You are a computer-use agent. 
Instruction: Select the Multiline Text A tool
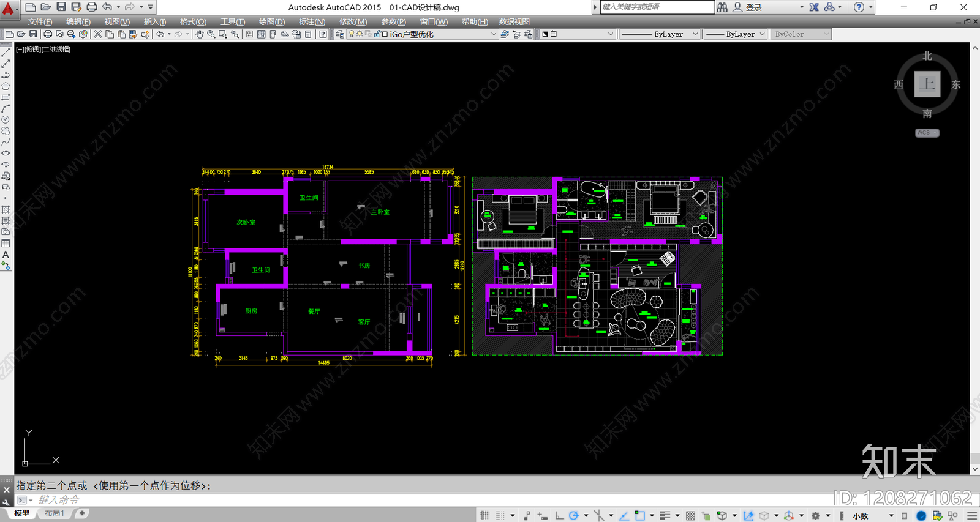tap(6, 255)
